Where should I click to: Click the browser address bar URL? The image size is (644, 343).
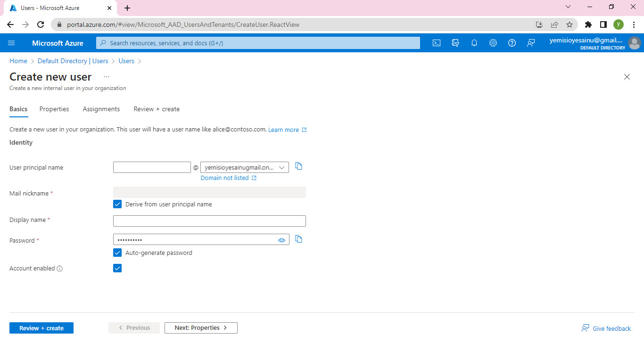(183, 24)
